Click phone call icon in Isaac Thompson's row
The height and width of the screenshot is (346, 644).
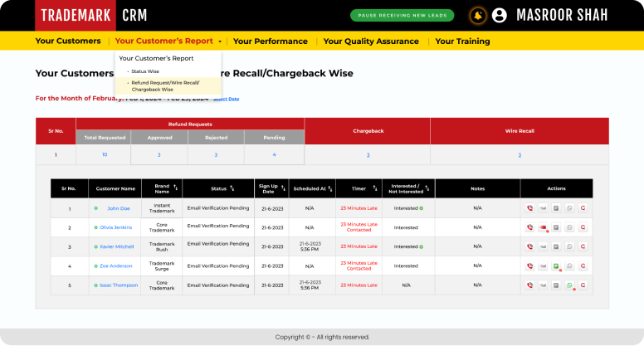coord(529,285)
